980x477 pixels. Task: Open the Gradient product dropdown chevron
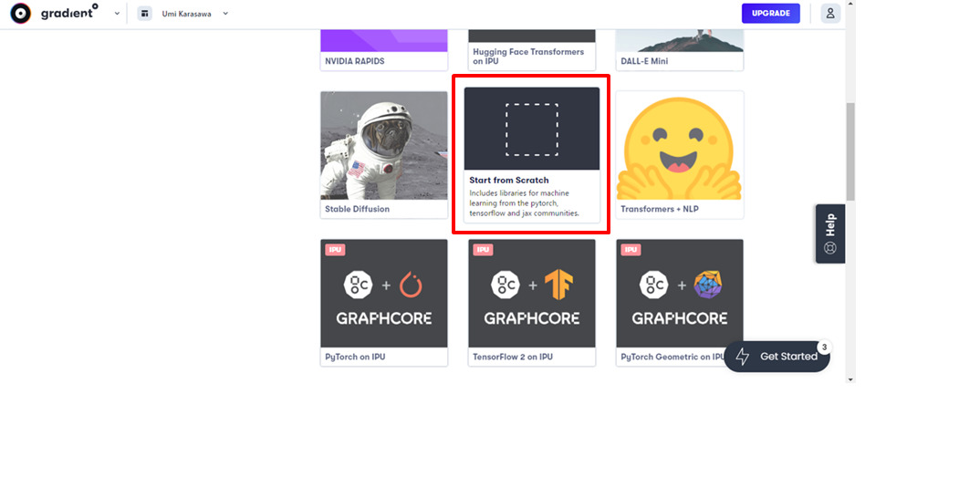117,13
